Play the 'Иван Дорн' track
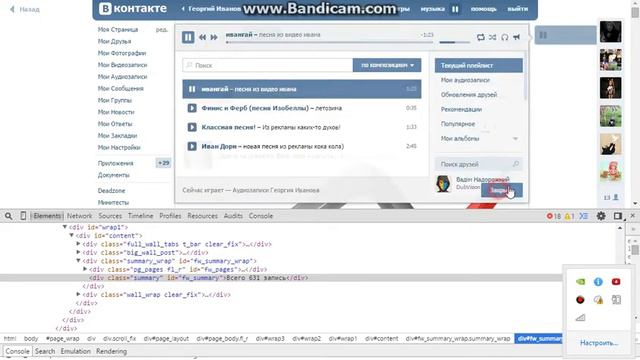 [192, 146]
